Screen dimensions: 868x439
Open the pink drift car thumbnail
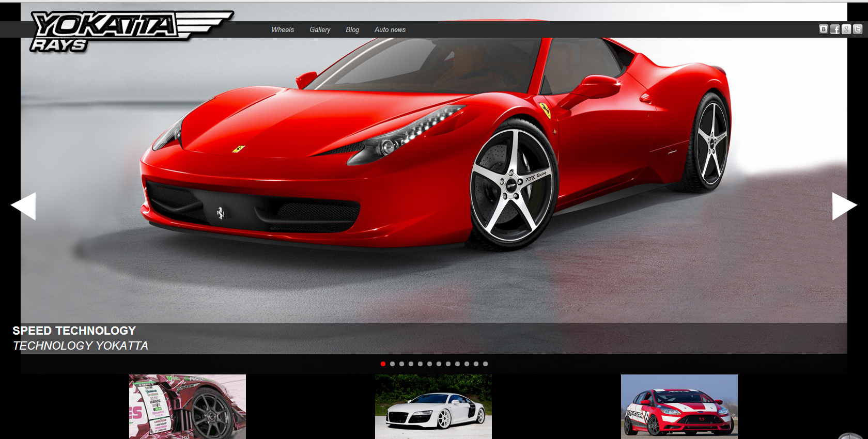pyautogui.click(x=188, y=406)
